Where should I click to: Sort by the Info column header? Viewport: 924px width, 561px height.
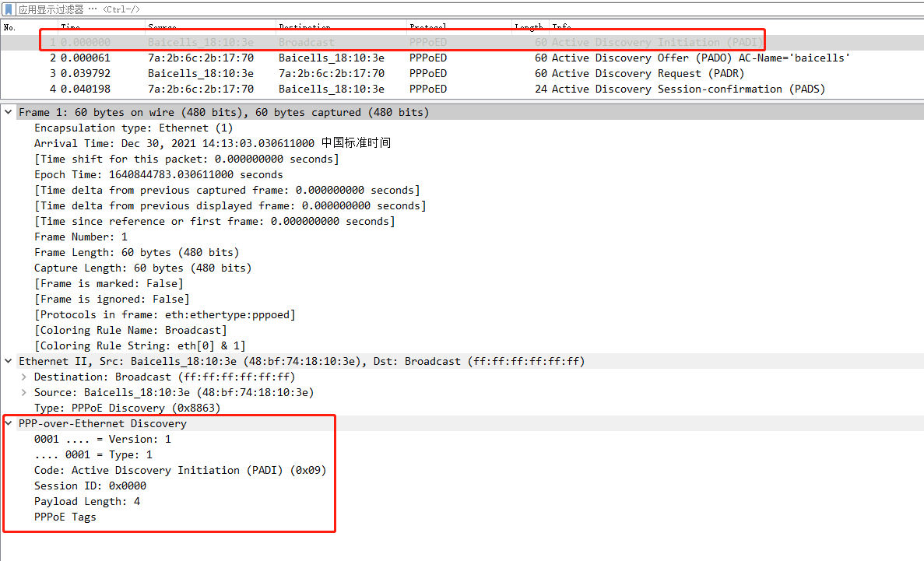pos(561,27)
